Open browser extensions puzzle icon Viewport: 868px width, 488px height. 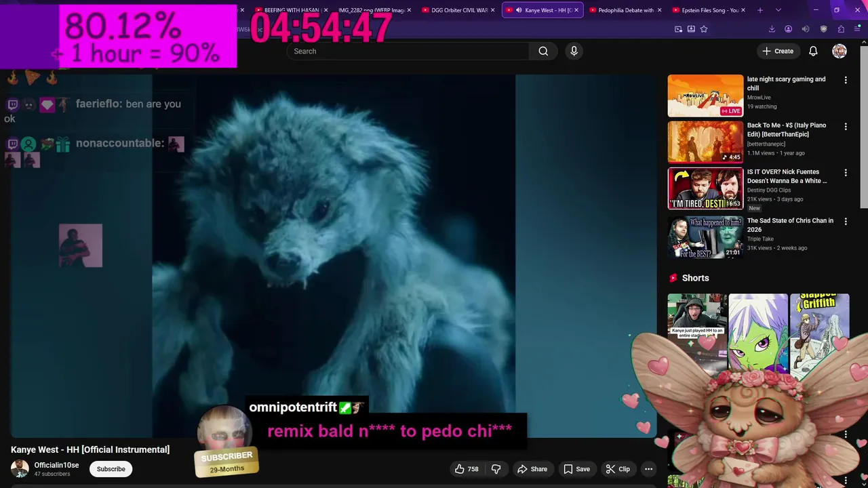pyautogui.click(x=841, y=29)
